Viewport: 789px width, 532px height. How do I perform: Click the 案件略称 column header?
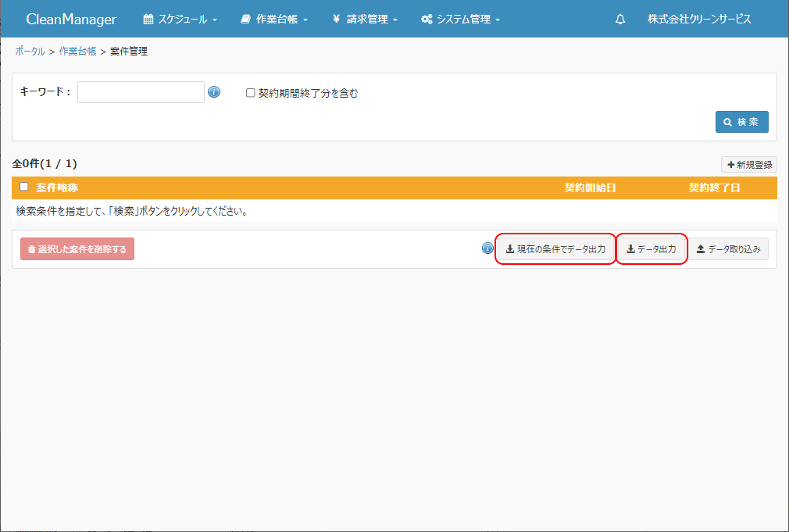pos(57,187)
